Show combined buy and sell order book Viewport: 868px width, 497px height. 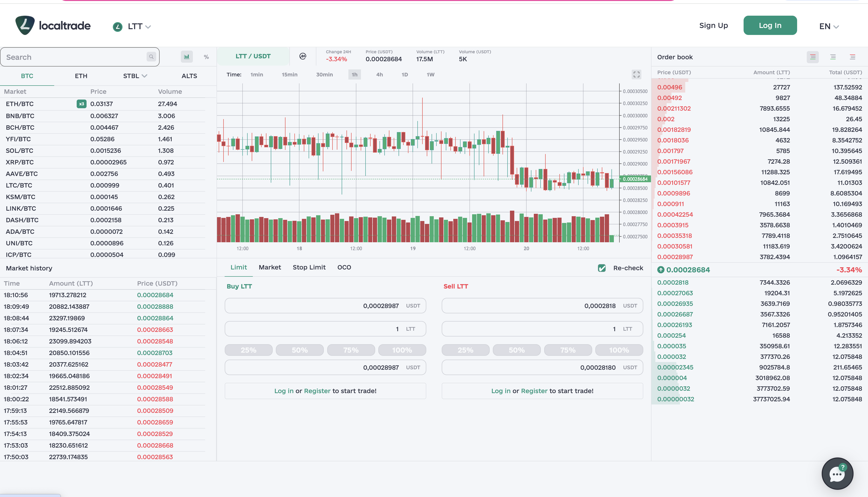click(813, 57)
